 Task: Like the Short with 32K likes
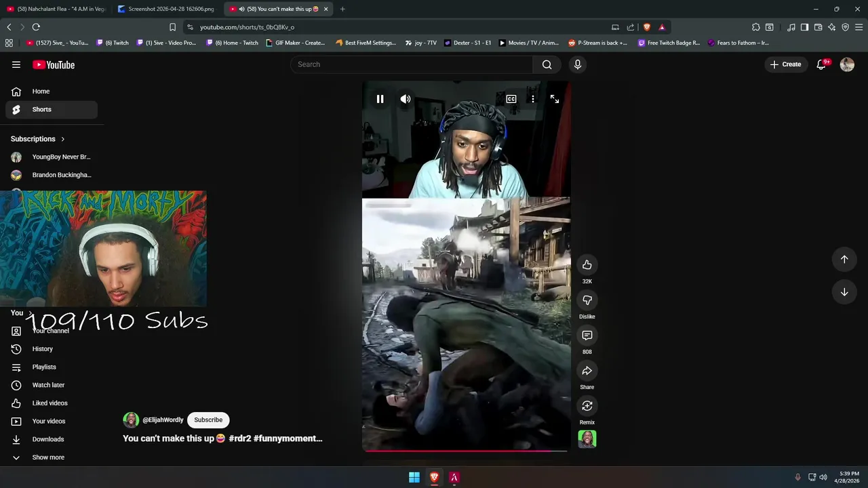click(x=587, y=265)
